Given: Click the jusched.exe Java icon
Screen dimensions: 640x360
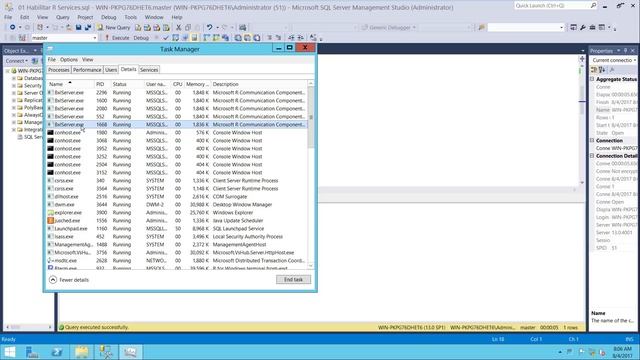Looking at the screenshot, I should [51, 220].
